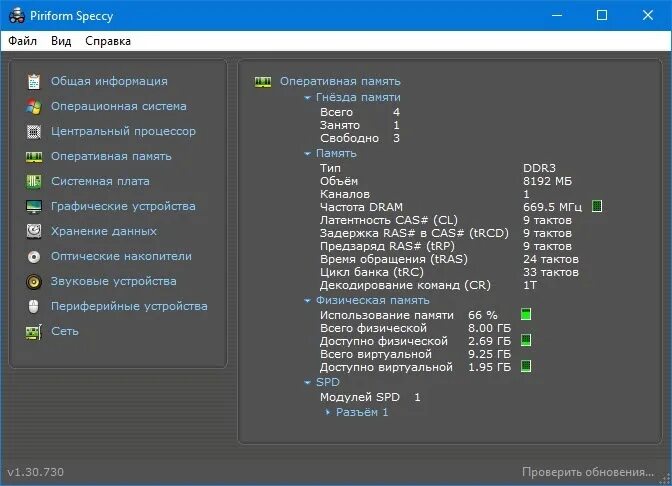Click the Всего slots row

[360, 112]
